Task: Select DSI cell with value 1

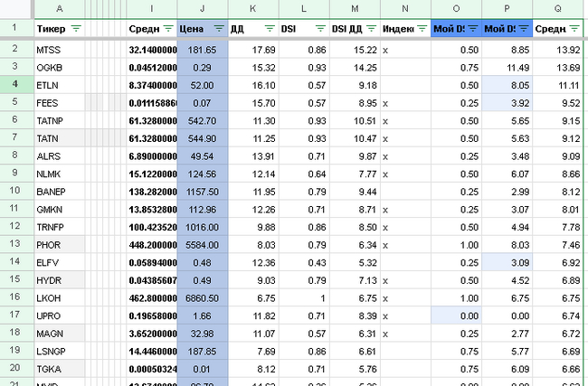Action: click(304, 298)
